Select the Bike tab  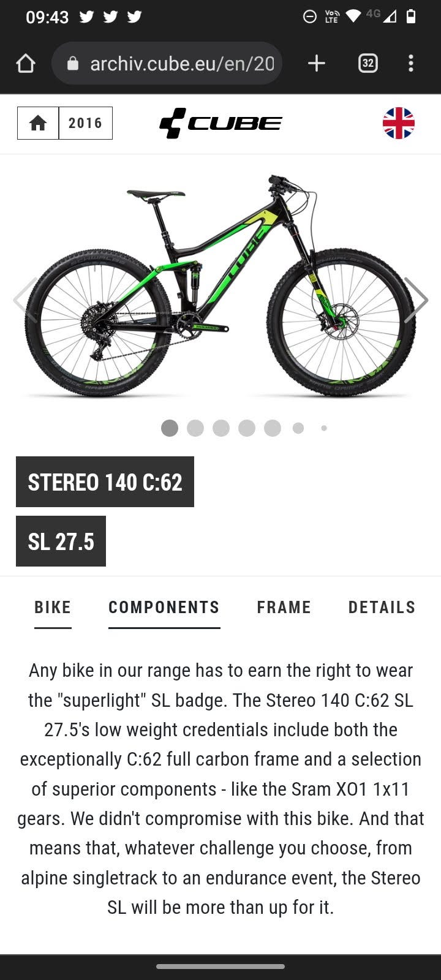pyautogui.click(x=53, y=608)
